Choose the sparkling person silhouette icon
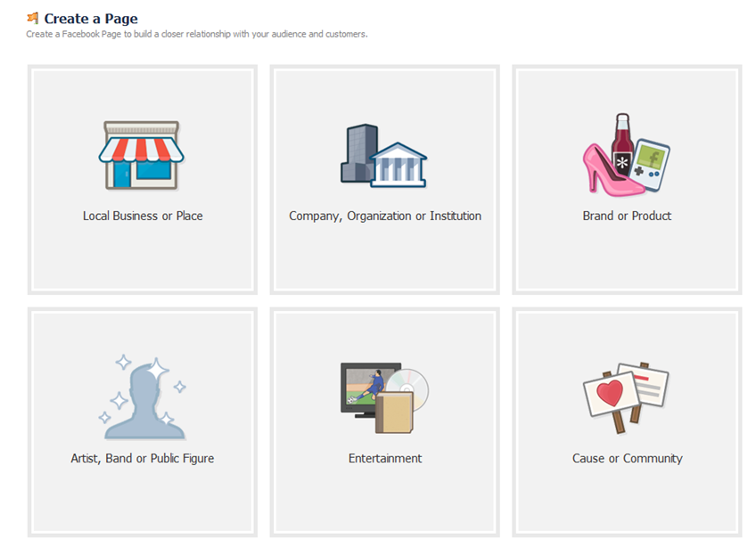The image size is (756, 548). pyautogui.click(x=143, y=397)
